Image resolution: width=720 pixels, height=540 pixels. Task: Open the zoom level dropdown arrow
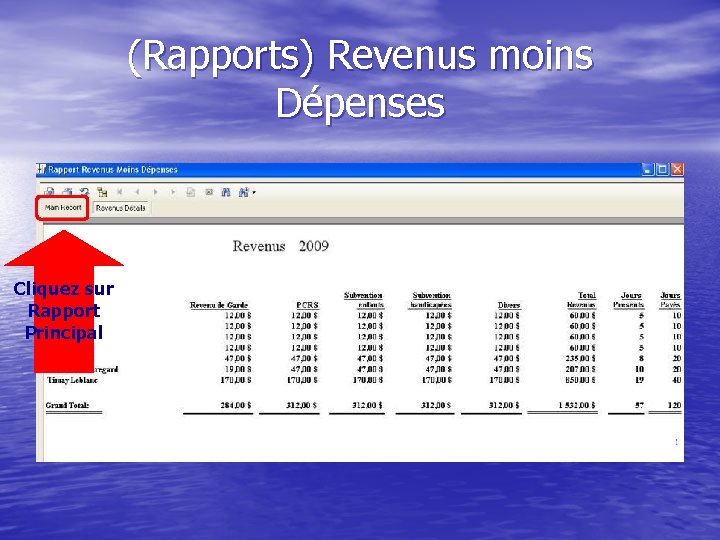[x=254, y=192]
